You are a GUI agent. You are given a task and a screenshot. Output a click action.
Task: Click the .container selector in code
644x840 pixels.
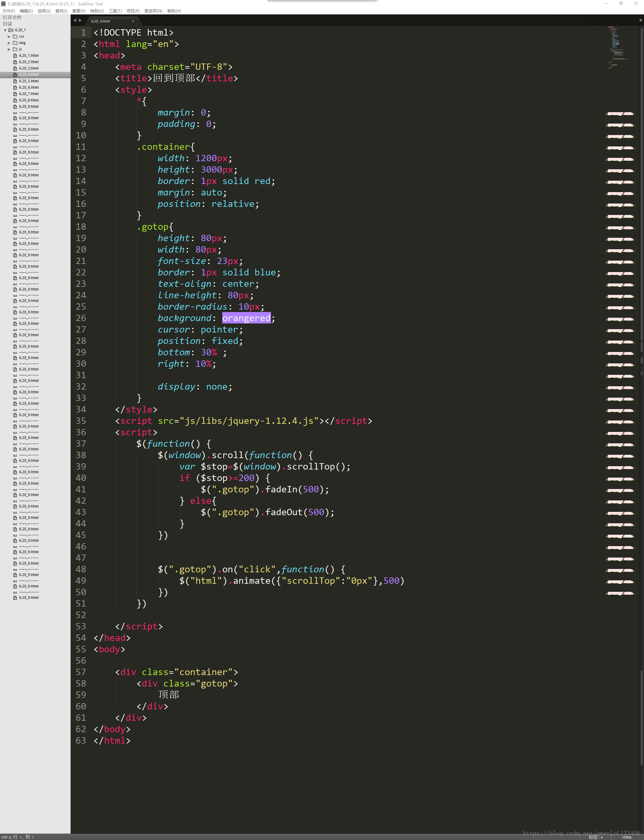point(163,147)
